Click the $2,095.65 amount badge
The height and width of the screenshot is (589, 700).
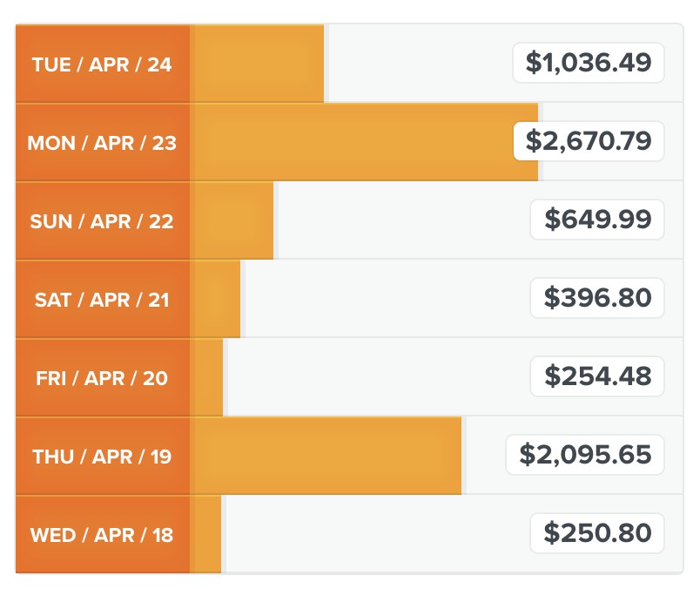[585, 455]
